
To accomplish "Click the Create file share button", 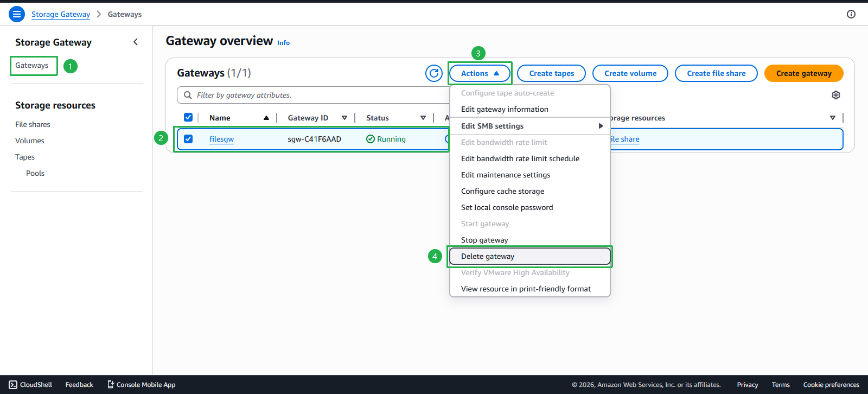I will [x=716, y=73].
